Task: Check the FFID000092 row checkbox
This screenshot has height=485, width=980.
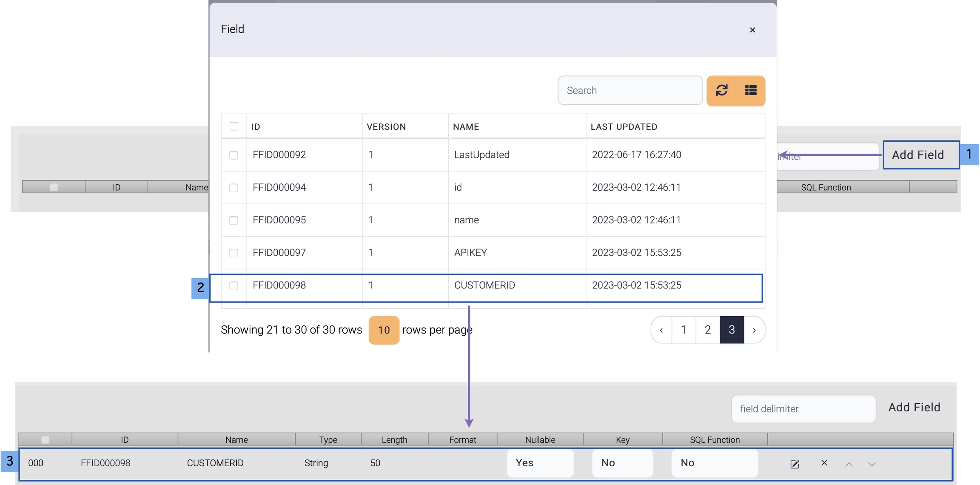Action: (x=234, y=155)
